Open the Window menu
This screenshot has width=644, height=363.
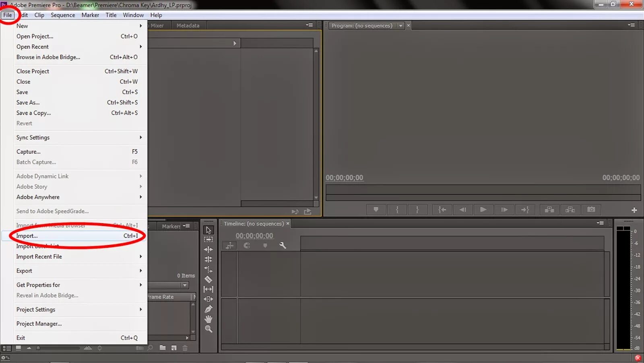point(133,15)
